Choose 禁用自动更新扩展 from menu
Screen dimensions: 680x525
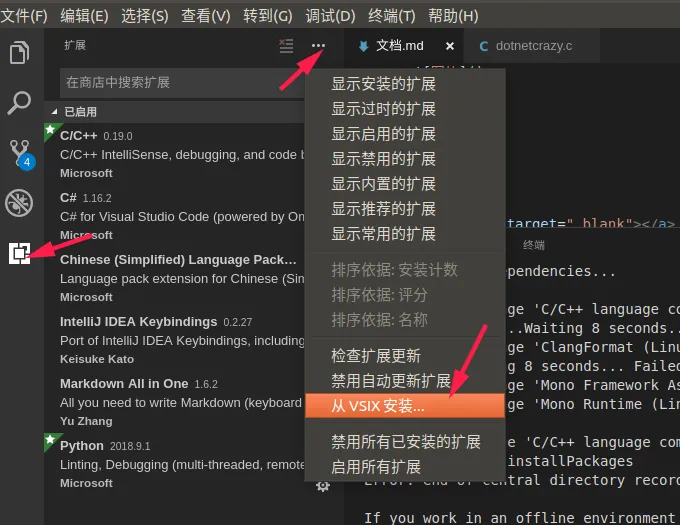pyautogui.click(x=405, y=381)
